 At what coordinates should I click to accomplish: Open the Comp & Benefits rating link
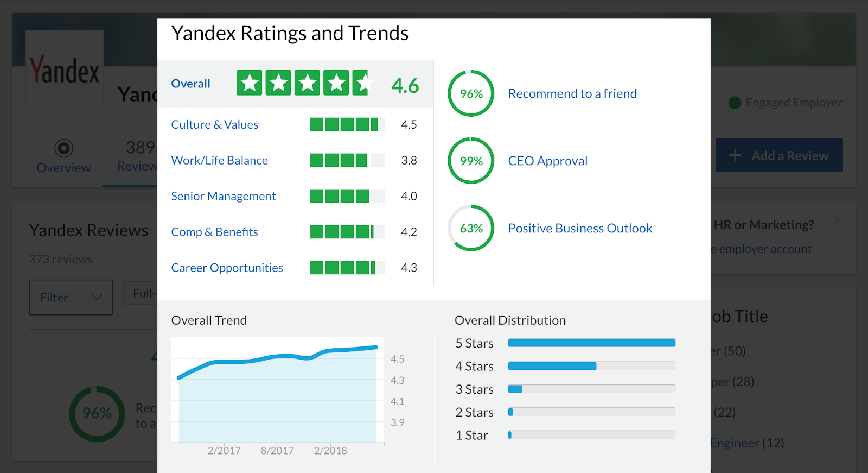214,232
